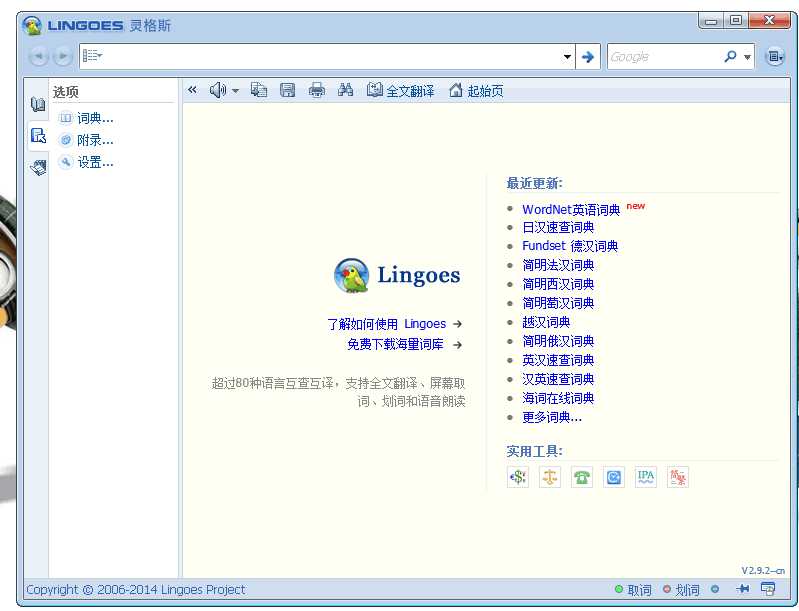Open 设置... settings
Image resolution: width=799 pixels, height=611 pixels.
(86, 163)
